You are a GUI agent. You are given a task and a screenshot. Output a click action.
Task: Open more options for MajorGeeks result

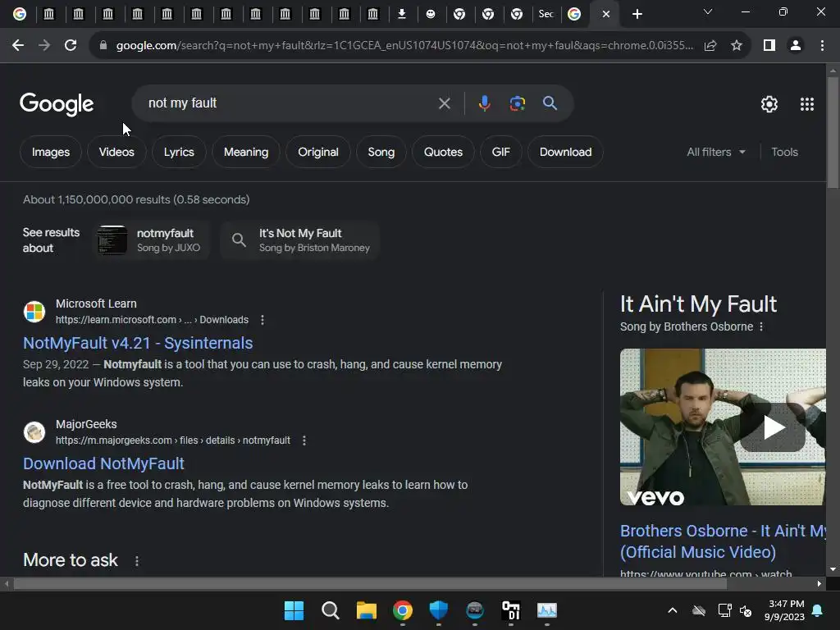[x=304, y=441]
